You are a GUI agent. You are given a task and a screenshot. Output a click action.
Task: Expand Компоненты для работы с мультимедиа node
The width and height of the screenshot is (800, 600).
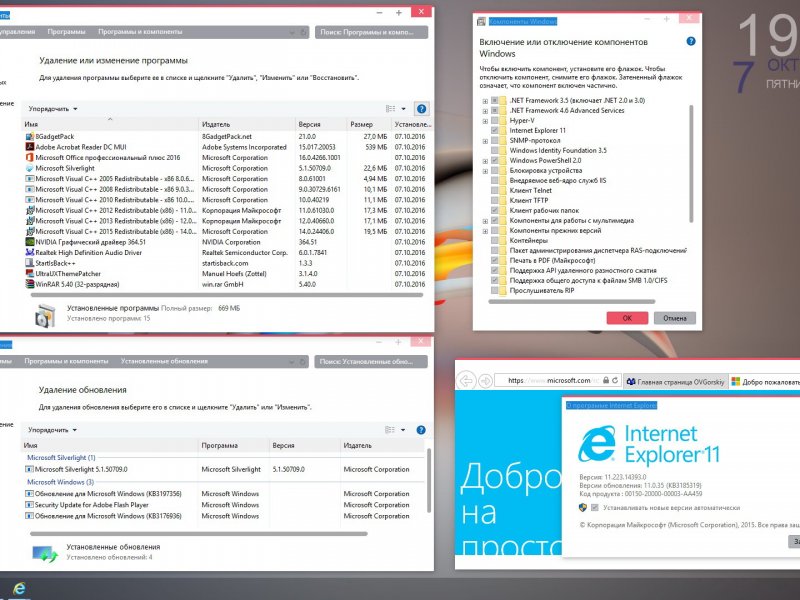pyautogui.click(x=485, y=221)
